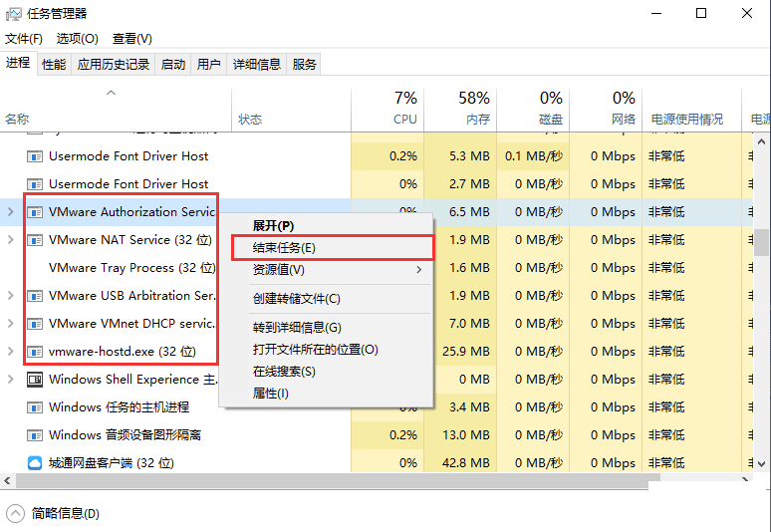The width and height of the screenshot is (771, 532).
Task: Choose 转到详细信息(G) in the context menu
Action: [x=326, y=328]
